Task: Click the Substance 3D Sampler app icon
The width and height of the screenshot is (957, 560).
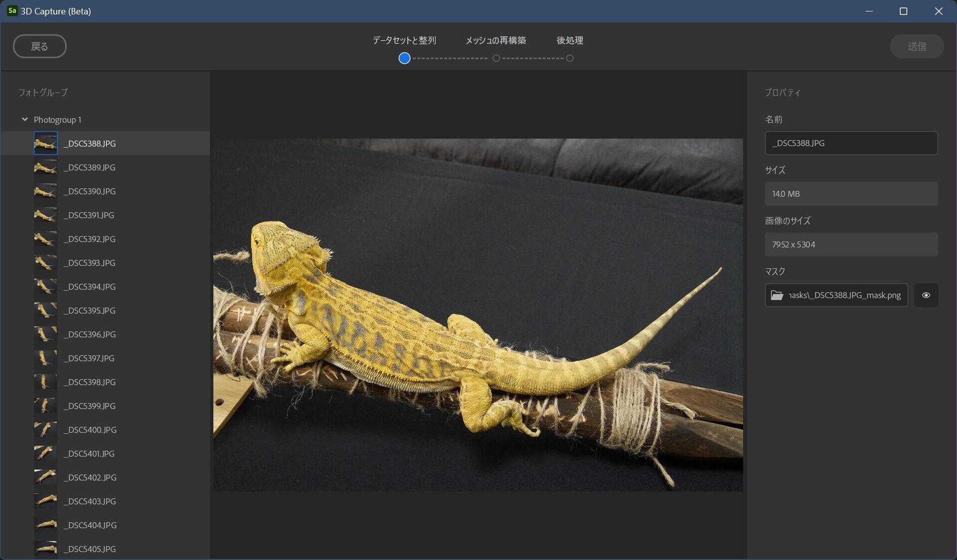Action: [12, 10]
